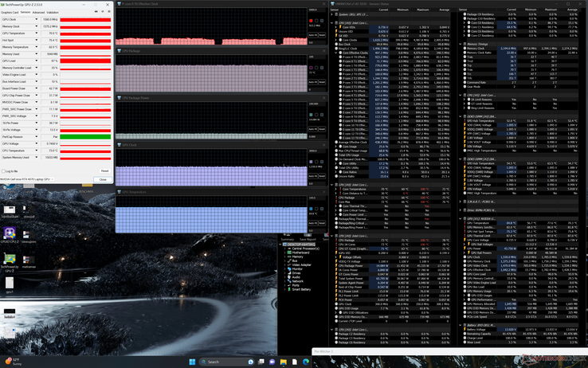
Task: Click the GPU-Z screenshot camera icon
Action: (96, 12)
